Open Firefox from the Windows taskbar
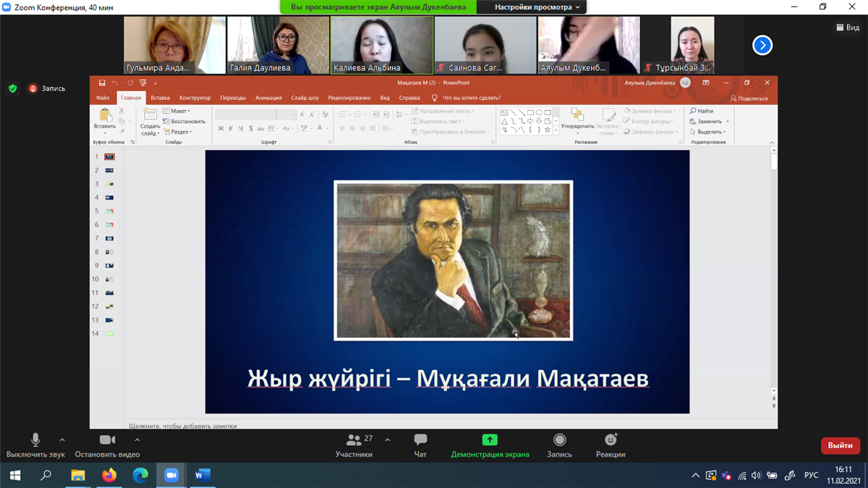 (109, 476)
